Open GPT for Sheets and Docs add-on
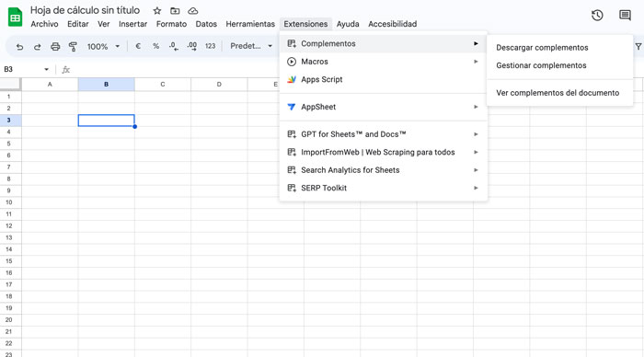The height and width of the screenshot is (357, 644). 384,134
